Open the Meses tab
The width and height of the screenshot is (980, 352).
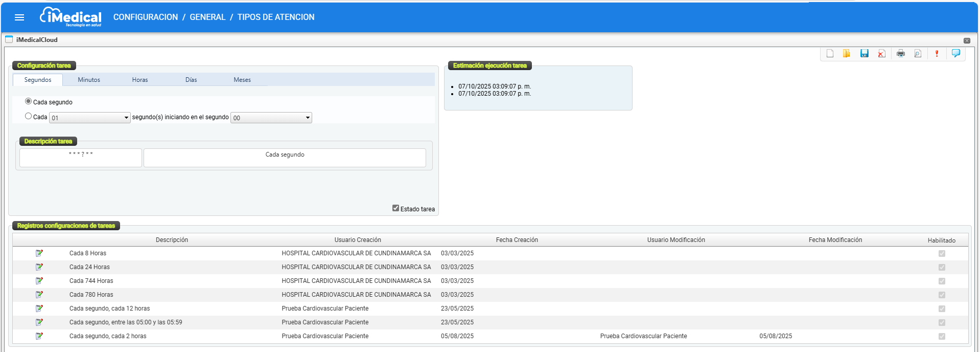tap(242, 80)
